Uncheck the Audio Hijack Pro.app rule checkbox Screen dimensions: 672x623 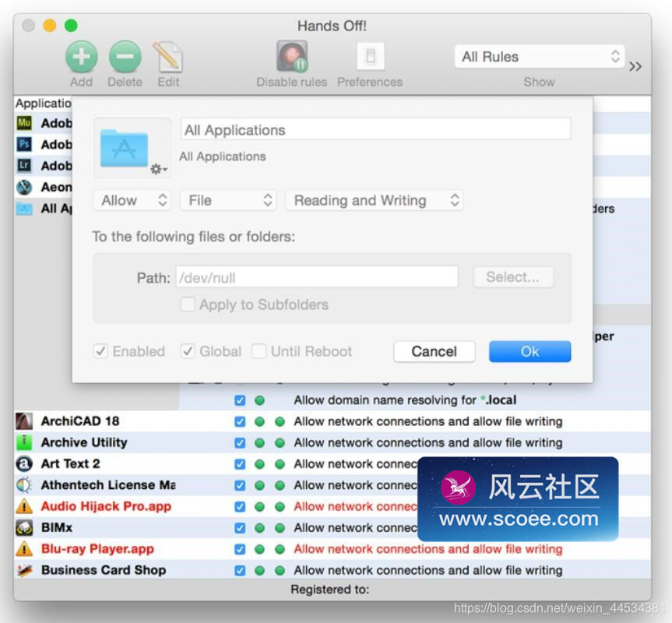coord(240,507)
